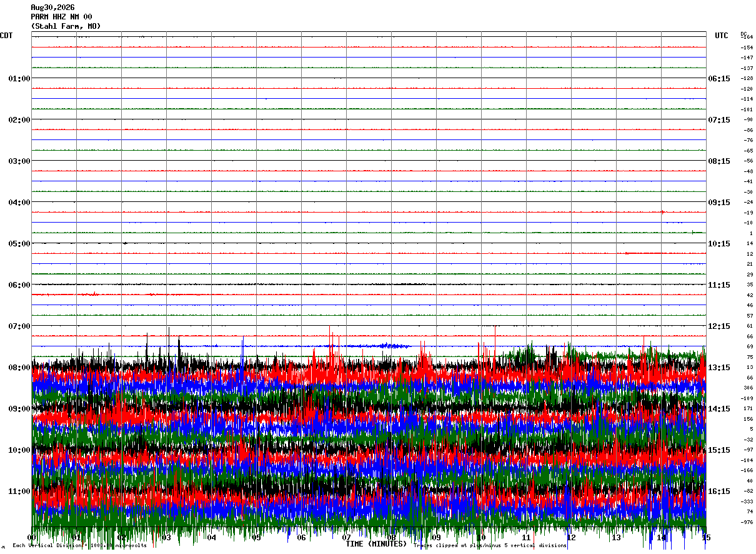This screenshot has height=554, width=756.
Task: Click minute 10 on the time axis
Action: 481,538
